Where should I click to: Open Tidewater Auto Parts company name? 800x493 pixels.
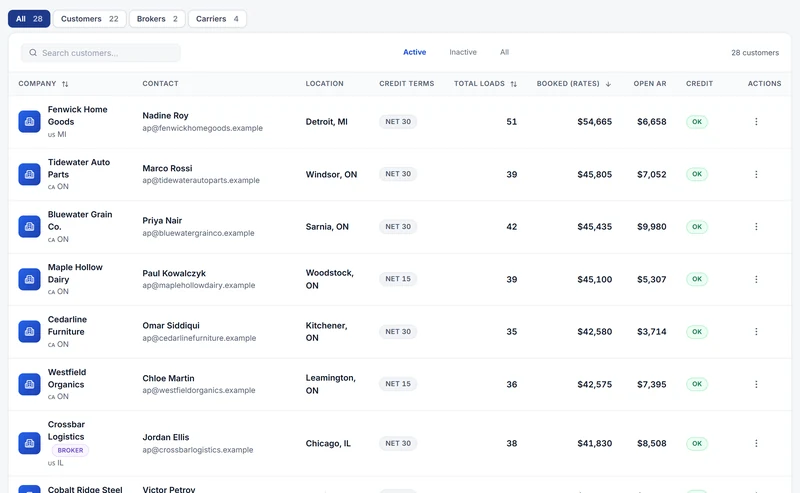pyautogui.click(x=79, y=168)
